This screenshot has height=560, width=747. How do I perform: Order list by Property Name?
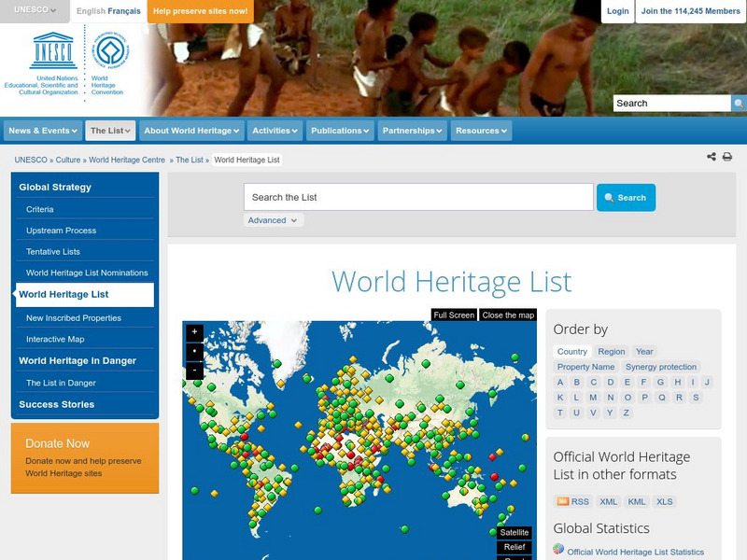pos(586,367)
